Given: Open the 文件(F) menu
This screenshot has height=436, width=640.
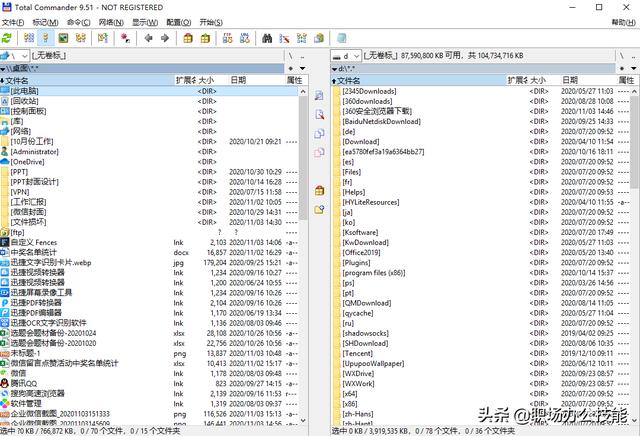Looking at the screenshot, I should pos(13,22).
